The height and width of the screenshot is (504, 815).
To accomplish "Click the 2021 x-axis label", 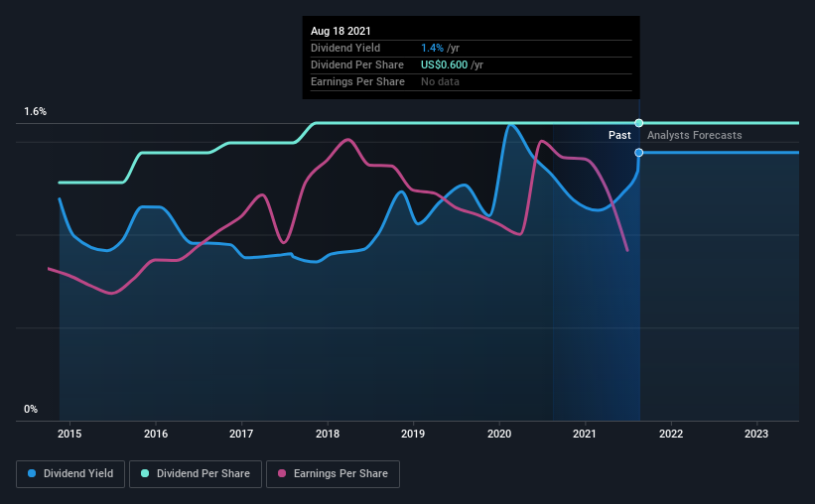I will (x=585, y=434).
